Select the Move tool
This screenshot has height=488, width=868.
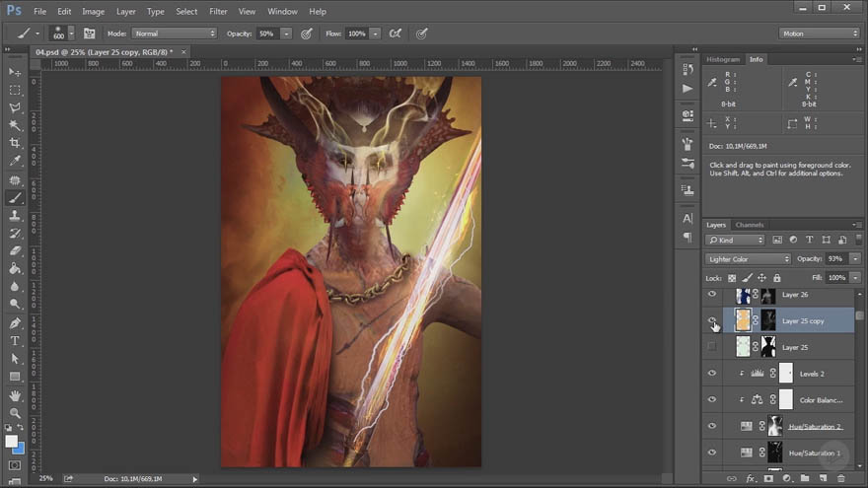[x=15, y=72]
